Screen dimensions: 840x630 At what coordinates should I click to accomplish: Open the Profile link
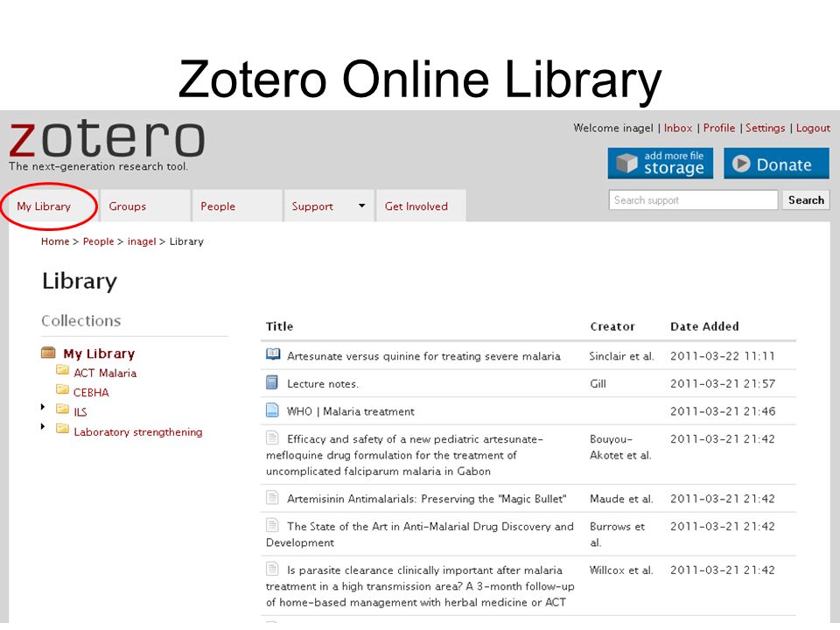point(719,128)
